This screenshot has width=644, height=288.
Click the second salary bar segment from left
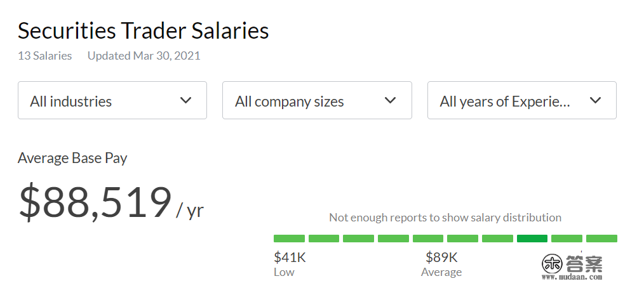point(324,239)
